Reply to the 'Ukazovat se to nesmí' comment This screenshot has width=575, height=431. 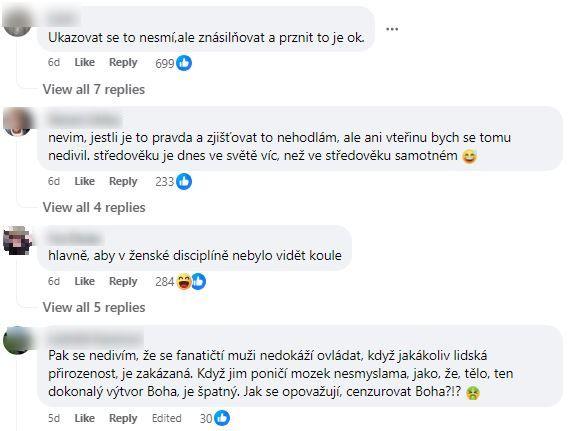[x=123, y=63]
